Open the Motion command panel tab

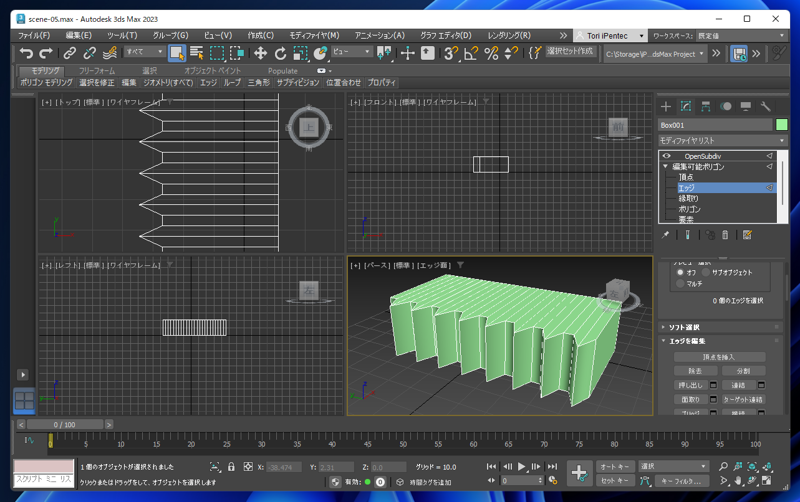point(726,106)
